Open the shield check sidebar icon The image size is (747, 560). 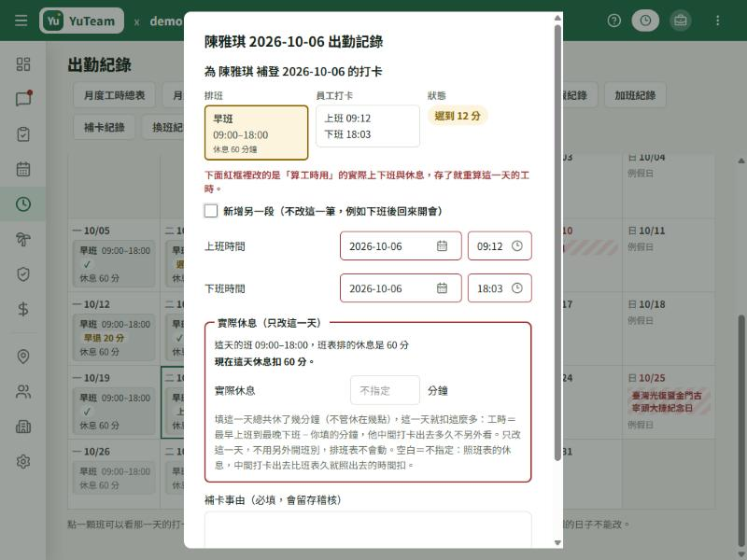(x=22, y=274)
